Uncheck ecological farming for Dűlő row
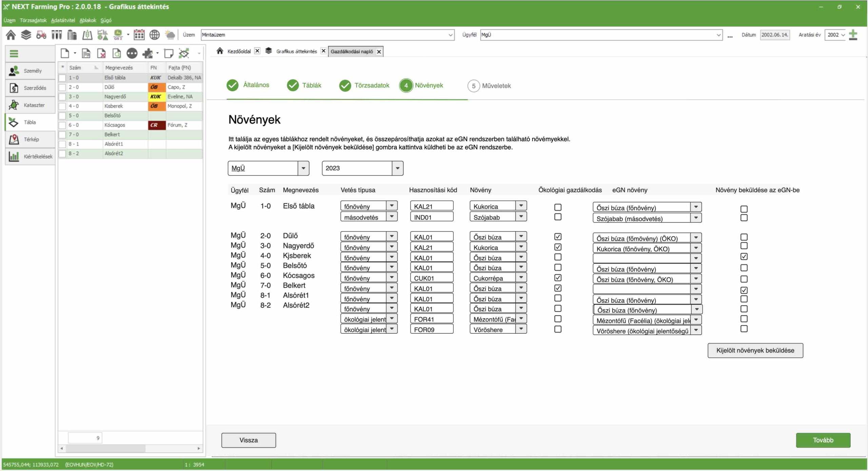868x471 pixels. [558, 237]
